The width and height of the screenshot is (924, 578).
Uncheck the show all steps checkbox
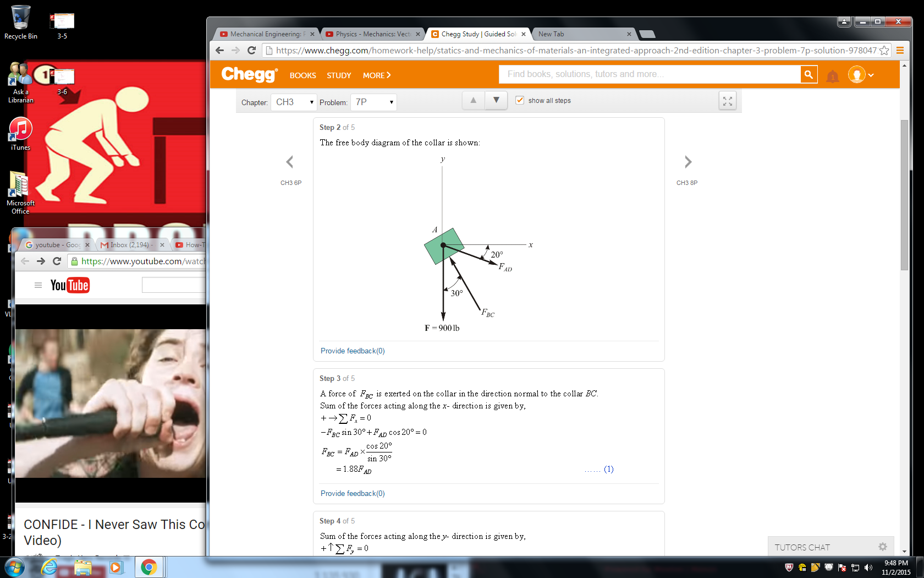pyautogui.click(x=520, y=100)
